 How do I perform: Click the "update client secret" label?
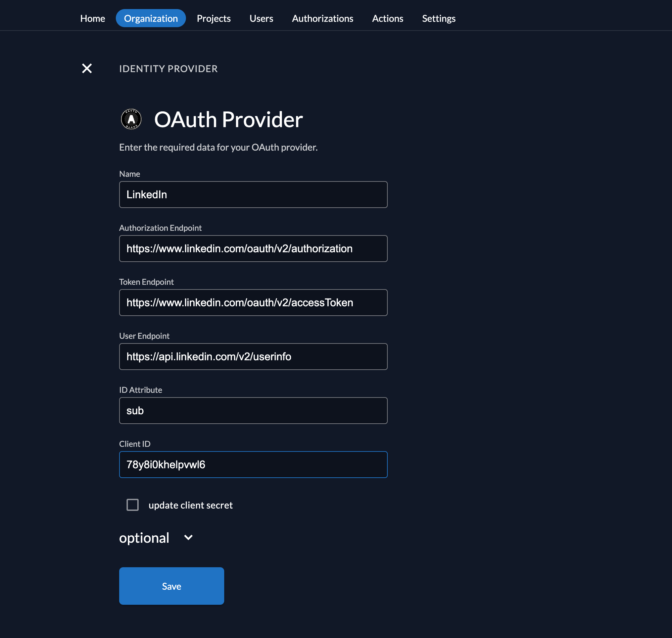(191, 505)
